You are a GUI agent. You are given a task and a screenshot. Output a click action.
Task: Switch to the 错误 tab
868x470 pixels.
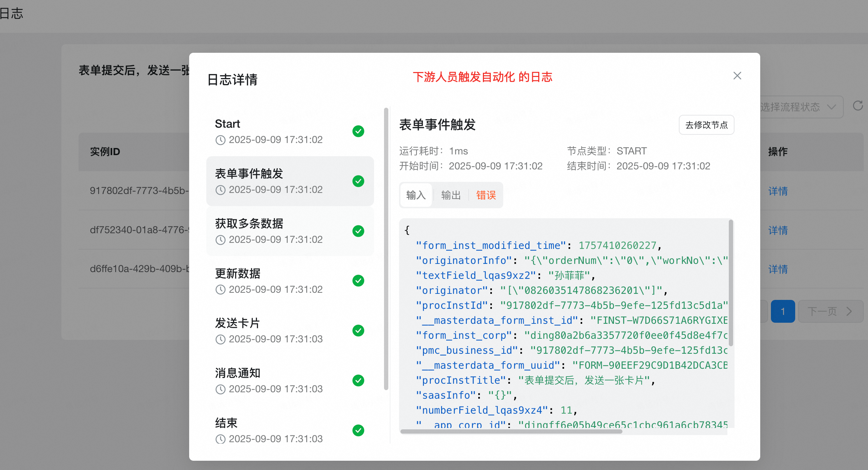point(486,195)
